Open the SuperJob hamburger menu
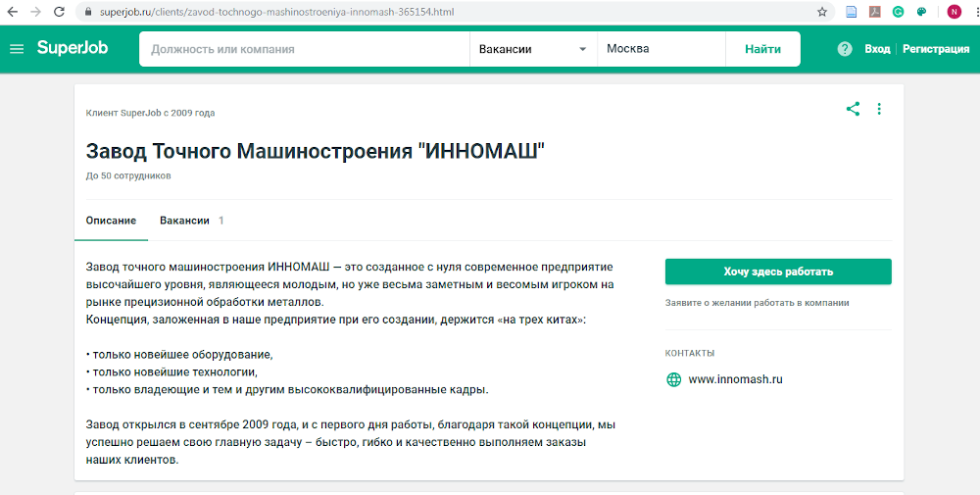The height and width of the screenshot is (495, 980). [x=17, y=49]
